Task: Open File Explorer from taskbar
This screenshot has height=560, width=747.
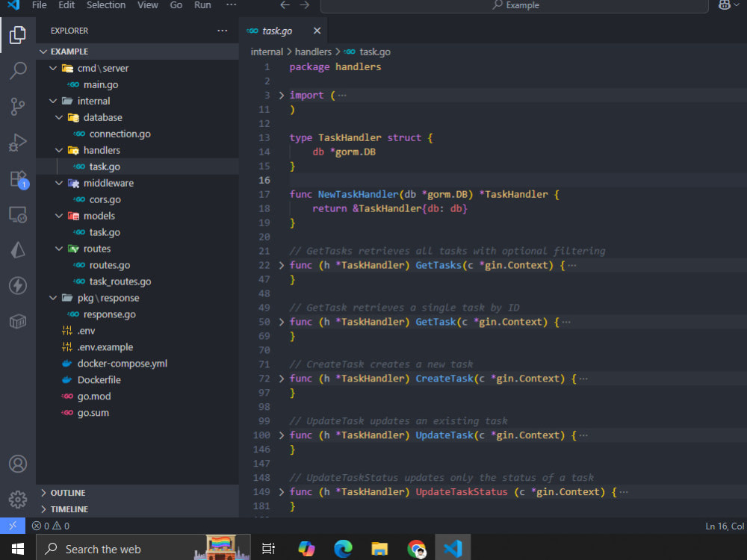Action: [x=379, y=549]
